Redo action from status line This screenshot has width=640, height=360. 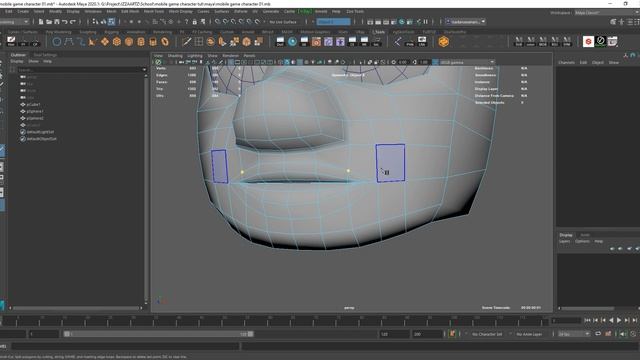(x=73, y=22)
